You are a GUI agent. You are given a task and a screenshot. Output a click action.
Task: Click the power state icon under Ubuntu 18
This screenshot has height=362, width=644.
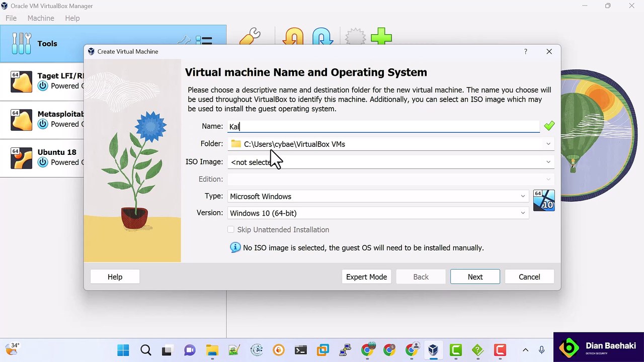43,162
